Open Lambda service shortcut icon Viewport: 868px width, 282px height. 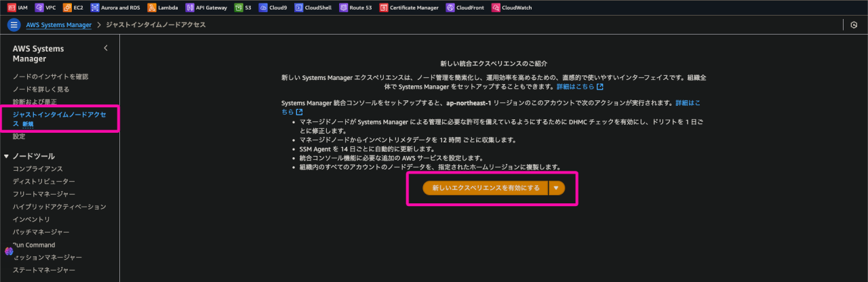coord(151,7)
